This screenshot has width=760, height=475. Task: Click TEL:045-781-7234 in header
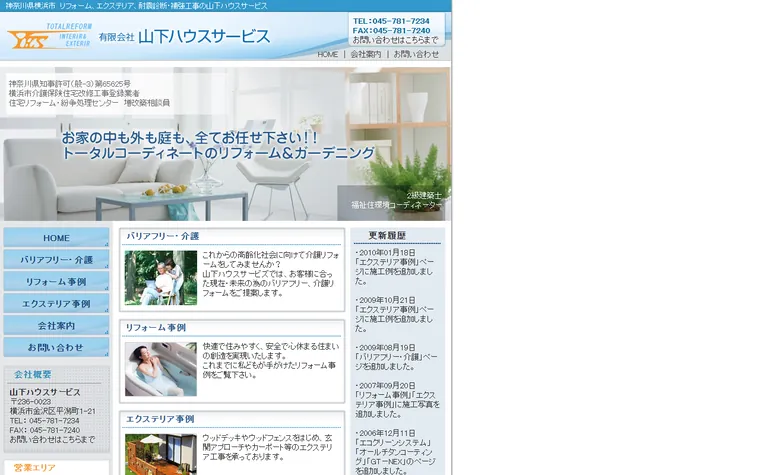pos(391,21)
